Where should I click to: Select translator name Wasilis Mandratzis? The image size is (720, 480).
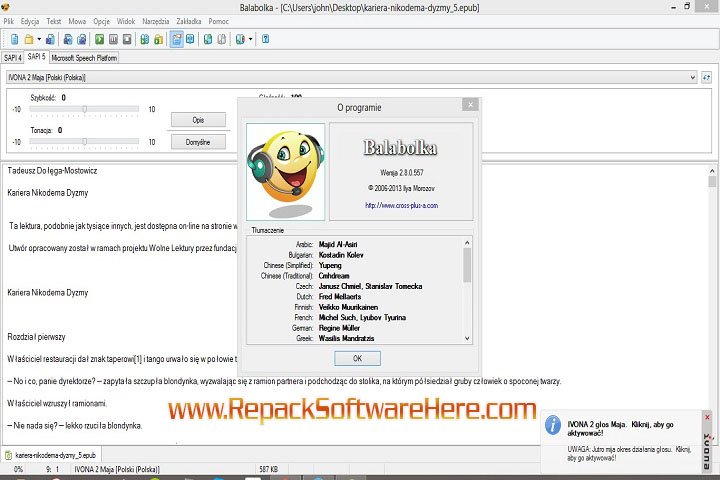[346, 339]
